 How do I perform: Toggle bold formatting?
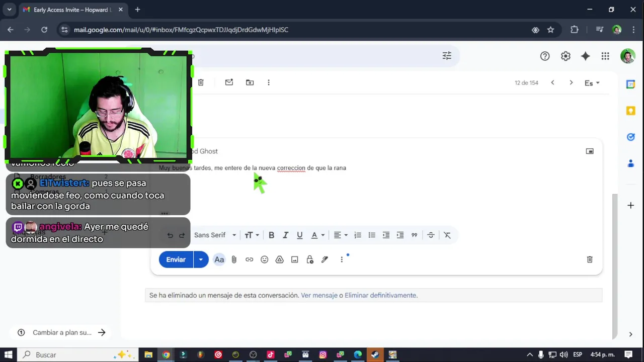click(x=271, y=235)
